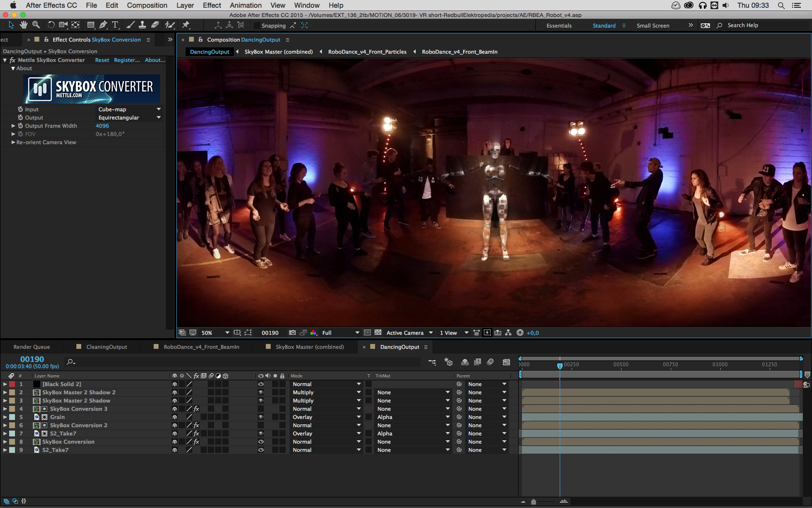Screen dimensions: 812x508
Task: Click the Output Frame Width value 4096
Action: click(102, 126)
